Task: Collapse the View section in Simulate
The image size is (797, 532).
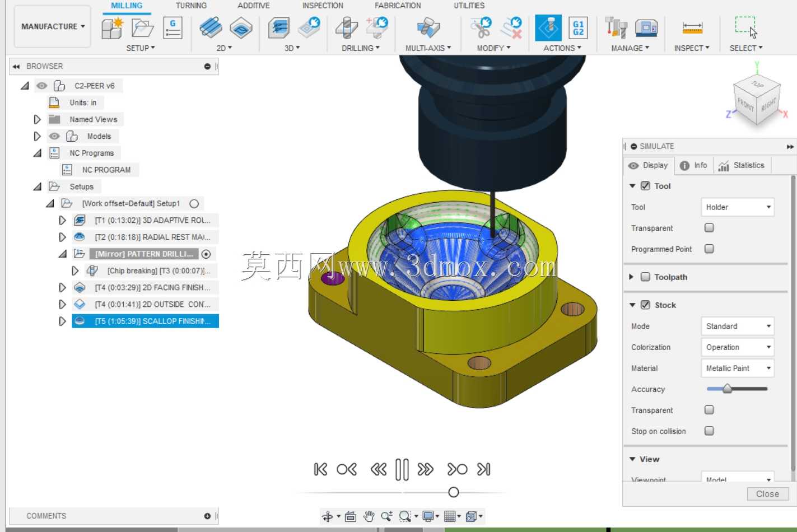Action: 632,459
